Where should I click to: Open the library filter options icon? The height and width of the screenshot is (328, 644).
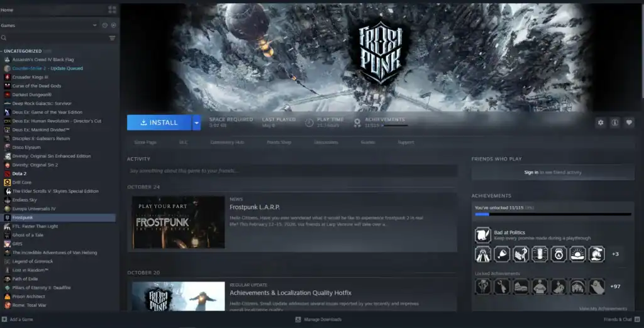[112, 38]
